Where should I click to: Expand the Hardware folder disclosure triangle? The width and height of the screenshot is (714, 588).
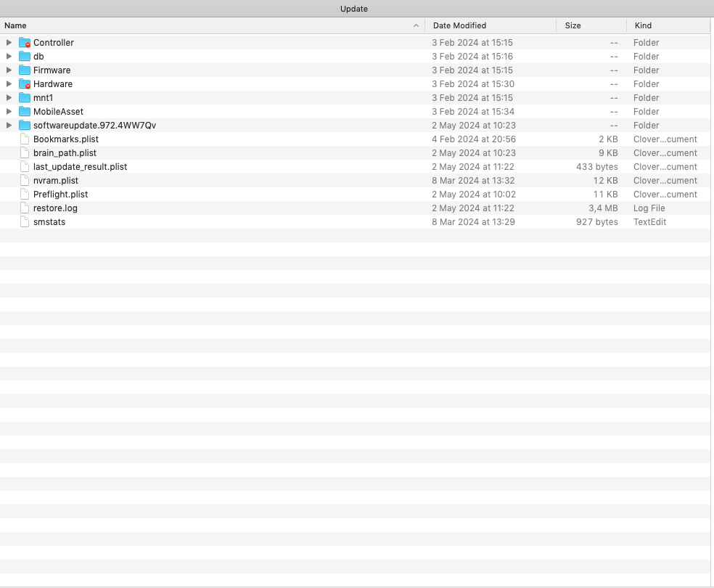coord(9,83)
